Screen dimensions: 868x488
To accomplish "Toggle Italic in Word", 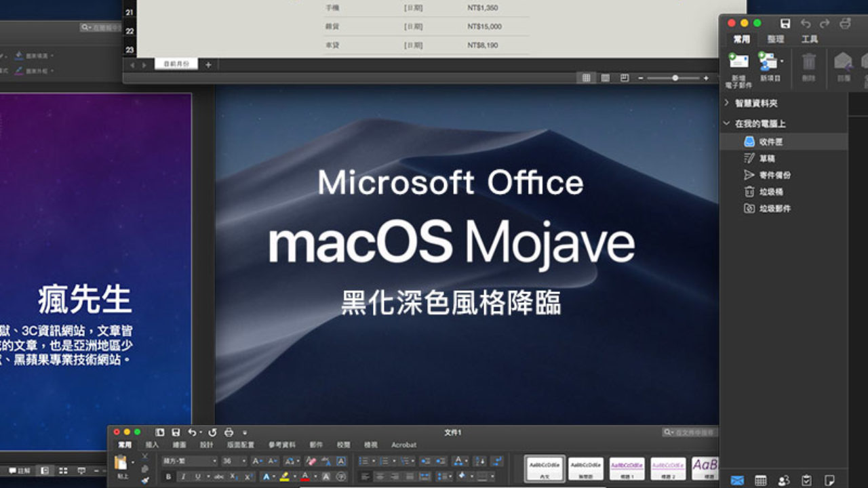I will [183, 476].
